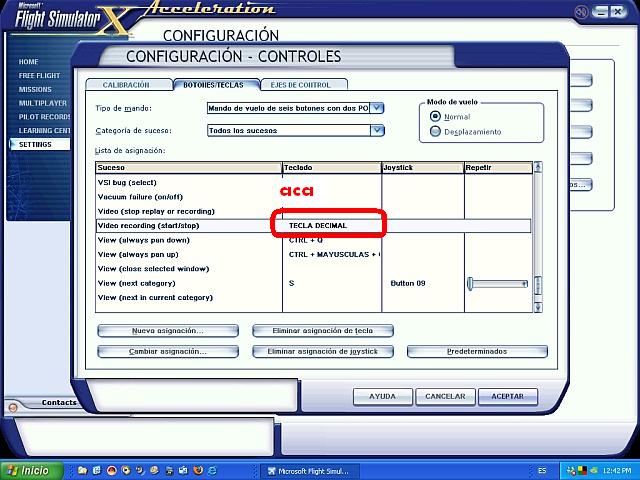Click the taskbar clock showing 12:42 PM
This screenshot has height=480, width=640.
tap(616, 471)
